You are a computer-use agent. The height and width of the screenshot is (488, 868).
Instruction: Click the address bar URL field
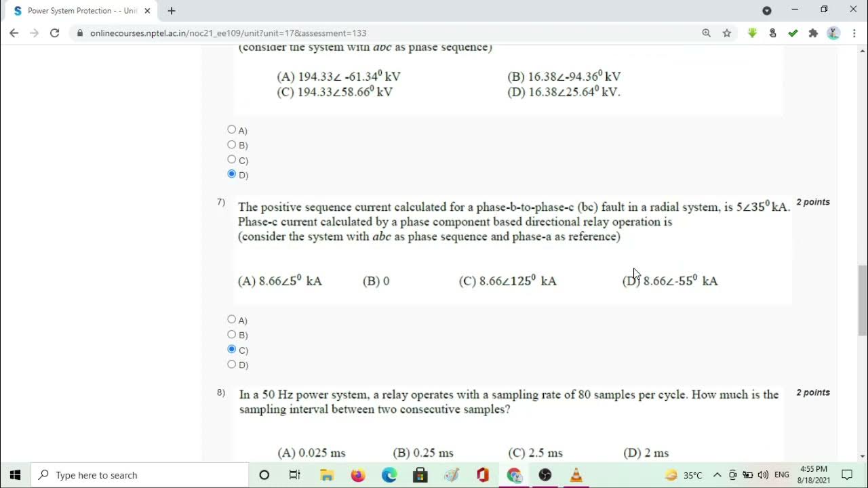228,33
